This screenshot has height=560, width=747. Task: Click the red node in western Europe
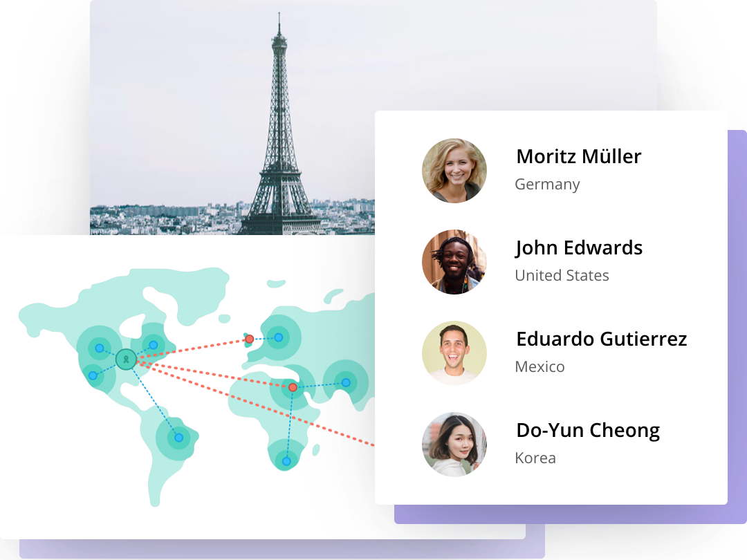[x=249, y=339]
